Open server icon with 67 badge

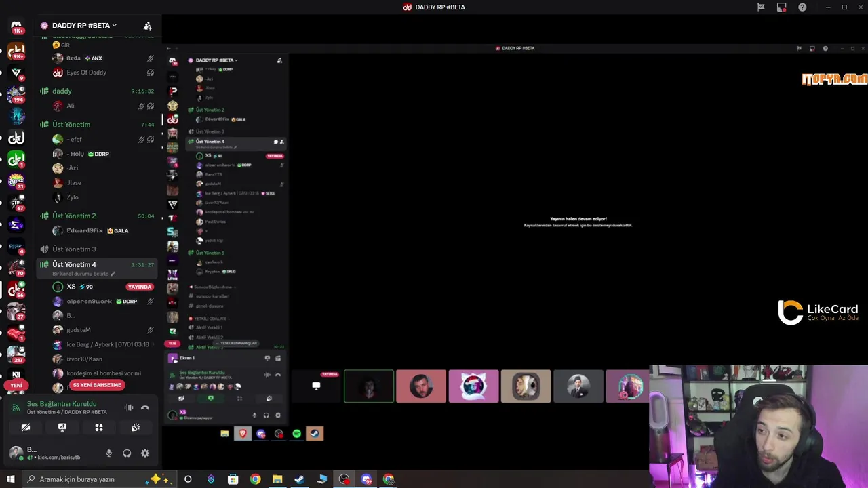pyautogui.click(x=16, y=203)
